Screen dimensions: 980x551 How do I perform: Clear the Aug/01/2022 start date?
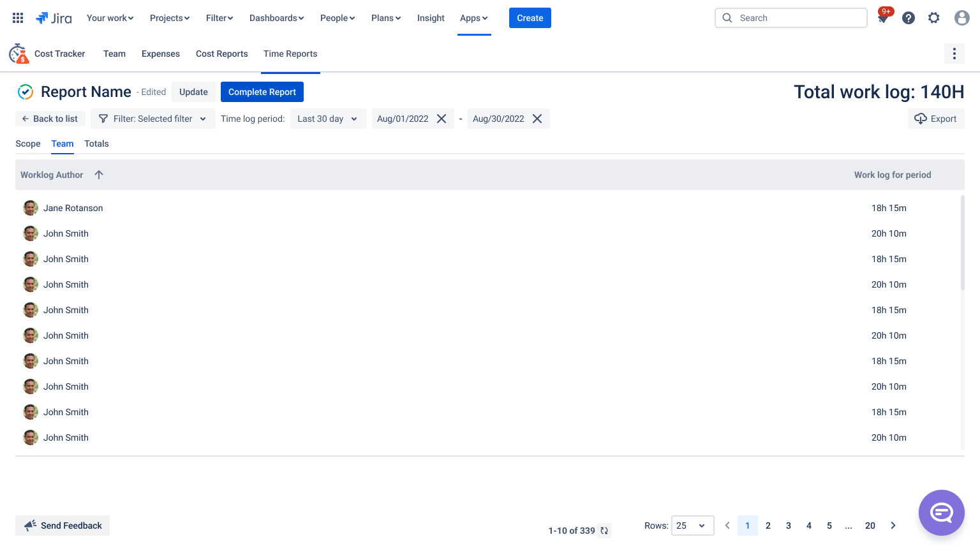442,119
